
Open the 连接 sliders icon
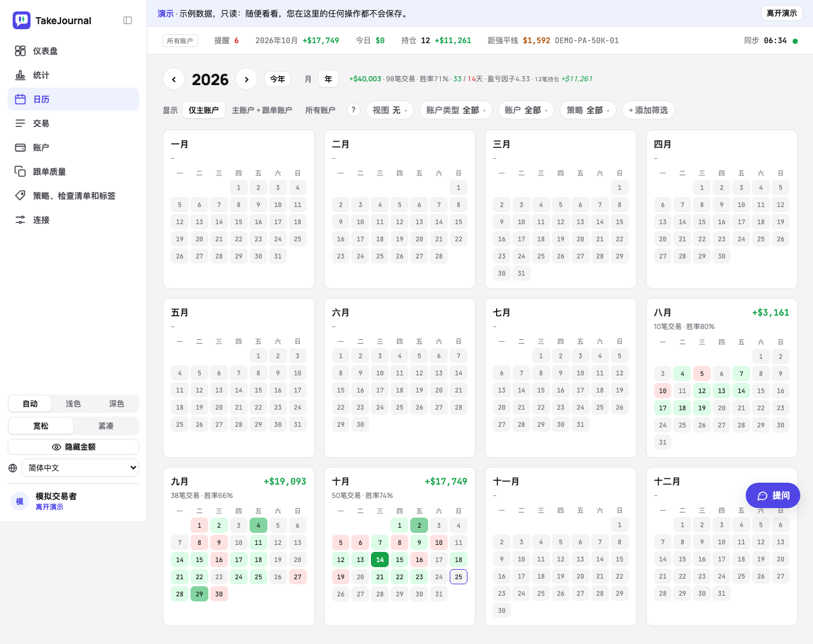pos(20,220)
